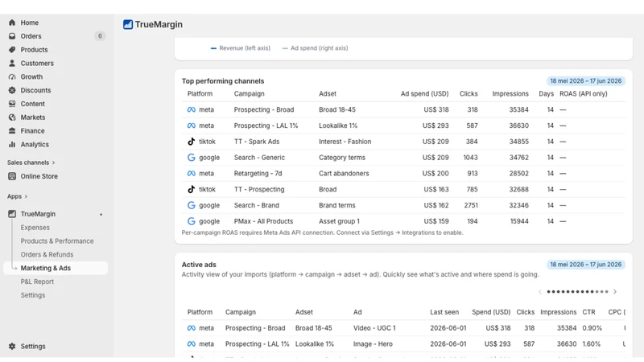Click the Growth gauge icon

click(x=12, y=76)
